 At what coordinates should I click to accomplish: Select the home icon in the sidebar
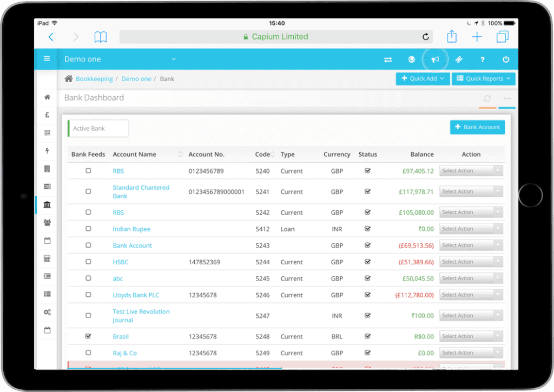(x=47, y=97)
